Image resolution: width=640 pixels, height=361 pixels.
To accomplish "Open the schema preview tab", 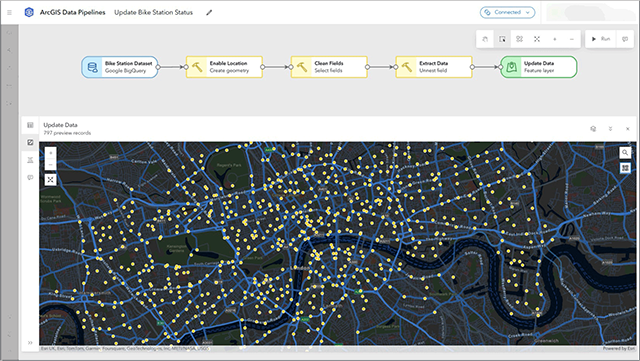I will (30, 160).
